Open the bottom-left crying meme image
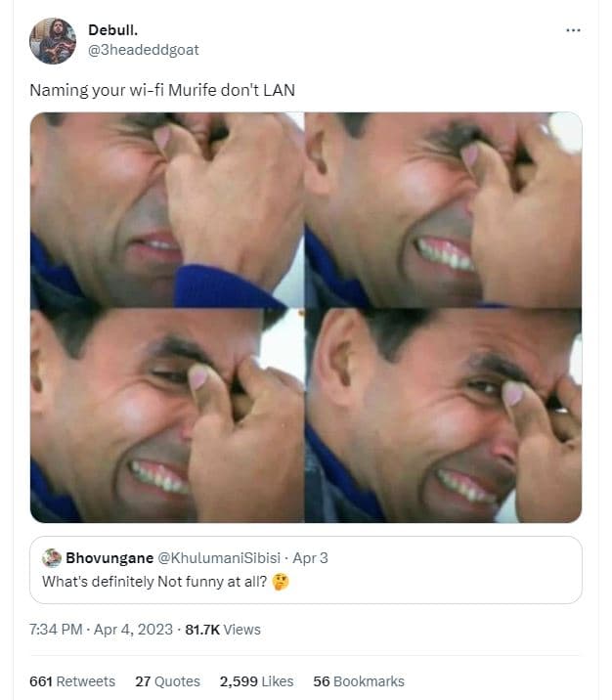The image size is (612, 700). [166, 416]
